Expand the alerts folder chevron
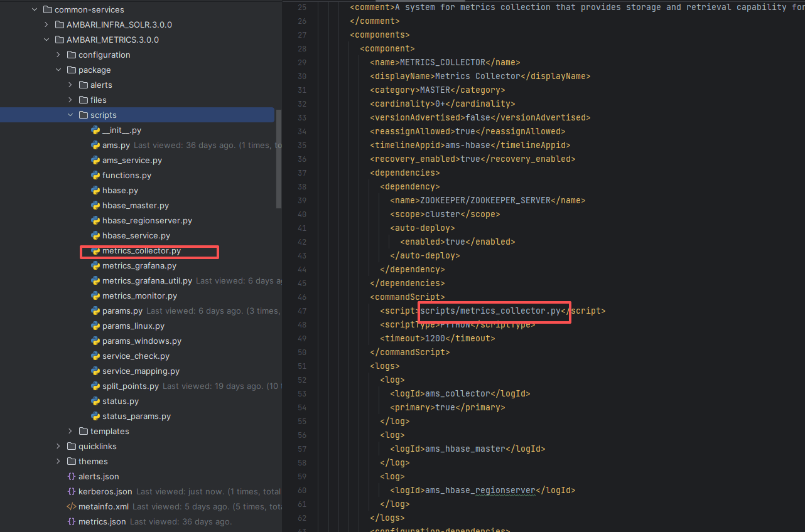This screenshot has height=532, width=805. pos(70,85)
